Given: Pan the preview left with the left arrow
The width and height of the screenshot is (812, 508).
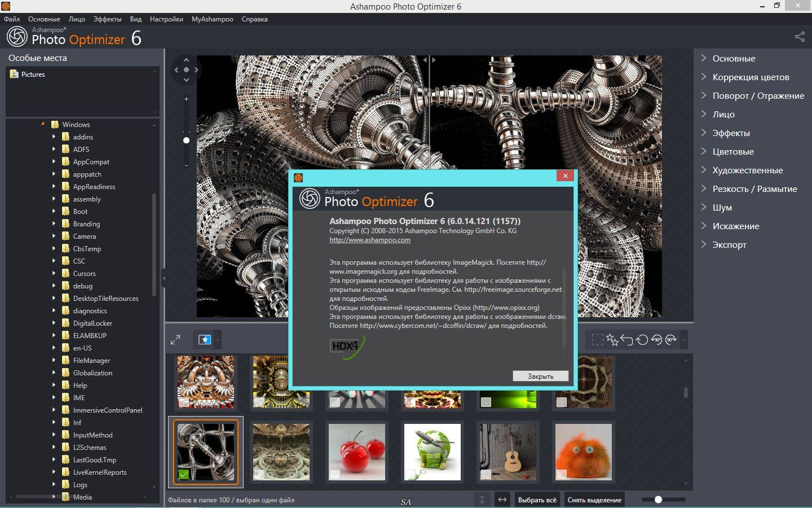Looking at the screenshot, I should coord(176,70).
